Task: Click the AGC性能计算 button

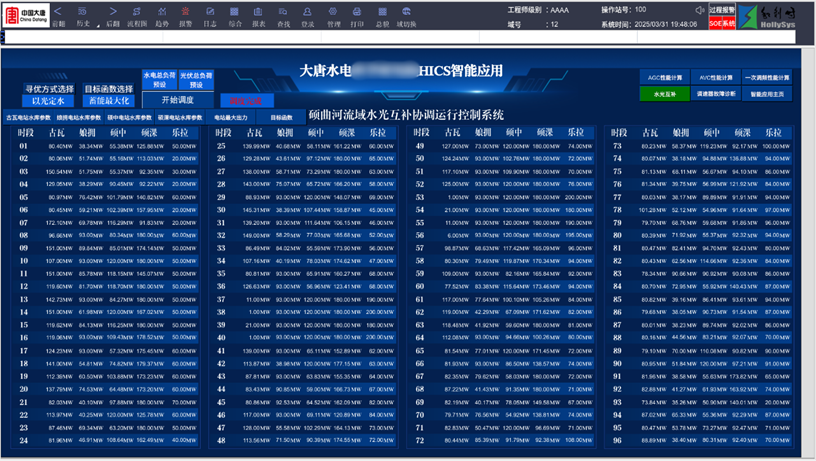Action: tap(664, 77)
